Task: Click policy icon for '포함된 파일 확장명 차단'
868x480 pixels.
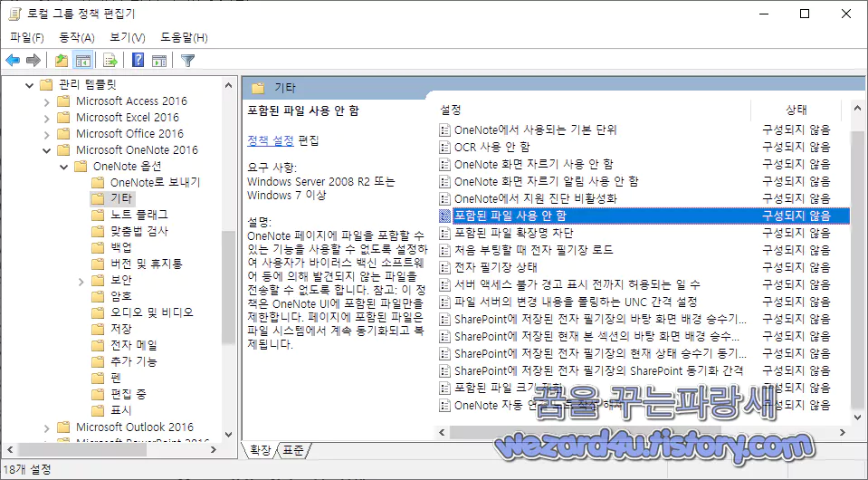Action: 444,233
